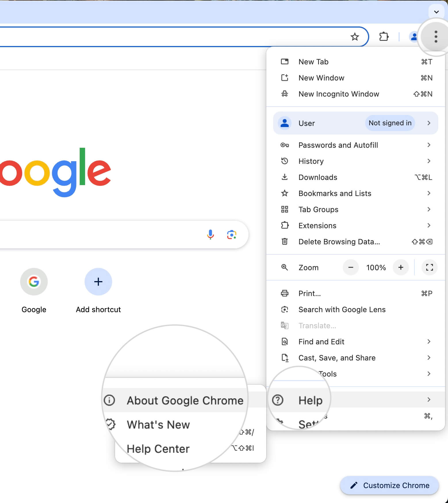Open Passwords and Autofill
Screen dimensions: 448x503
356,145
